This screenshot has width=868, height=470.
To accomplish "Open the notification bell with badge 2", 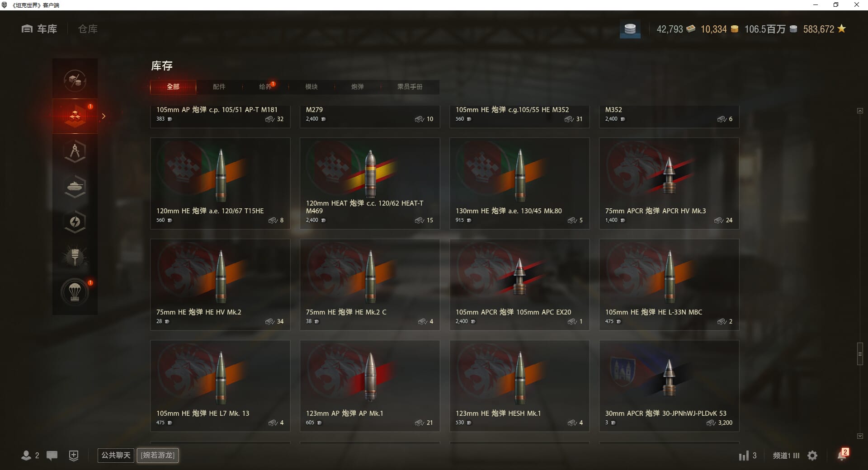I will coord(842,455).
